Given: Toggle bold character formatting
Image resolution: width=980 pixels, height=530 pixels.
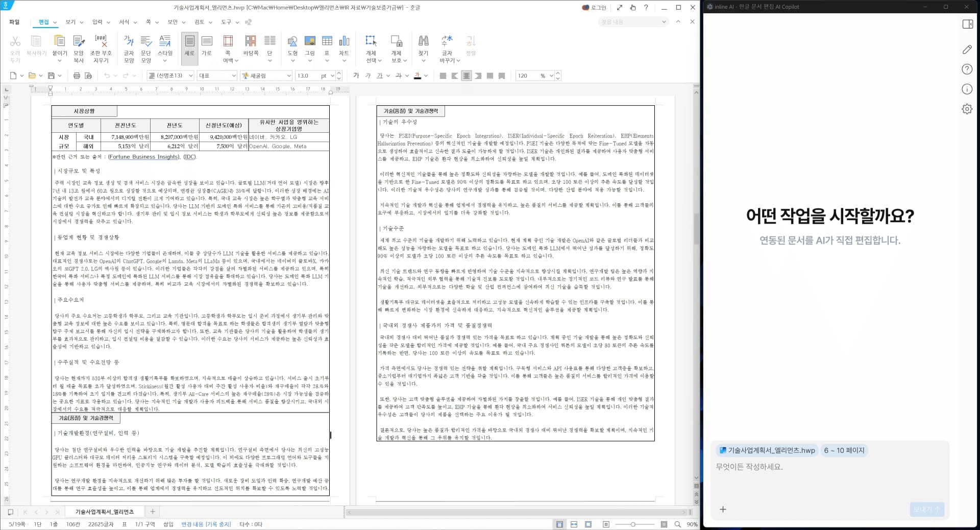Looking at the screenshot, I should pyautogui.click(x=356, y=76).
